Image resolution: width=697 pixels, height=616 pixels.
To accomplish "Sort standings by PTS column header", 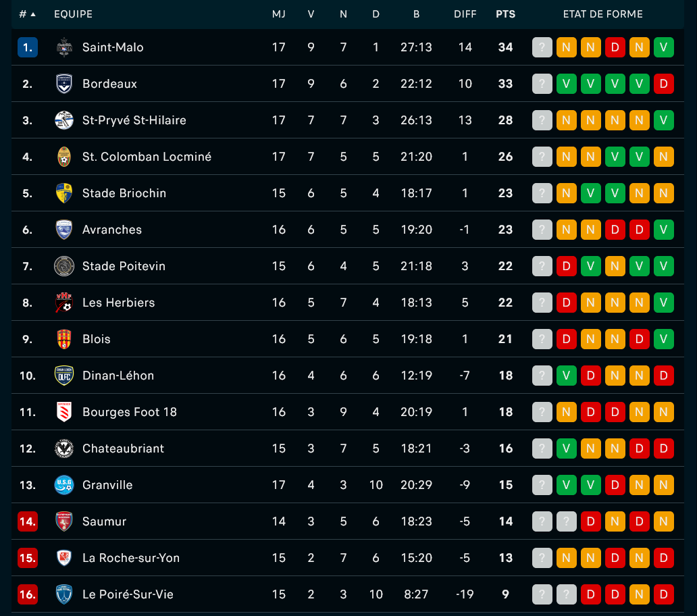I will click(x=505, y=14).
